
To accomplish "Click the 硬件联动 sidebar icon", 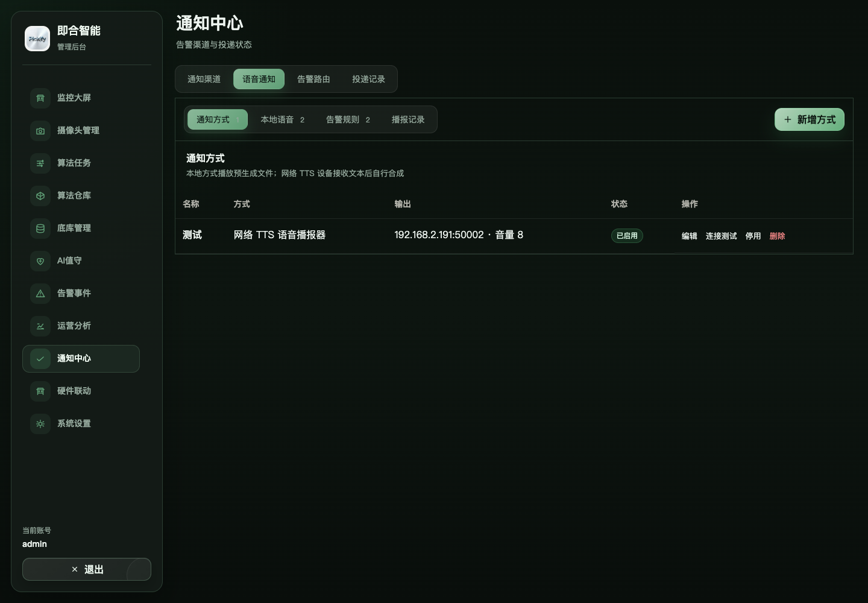I will coord(40,391).
